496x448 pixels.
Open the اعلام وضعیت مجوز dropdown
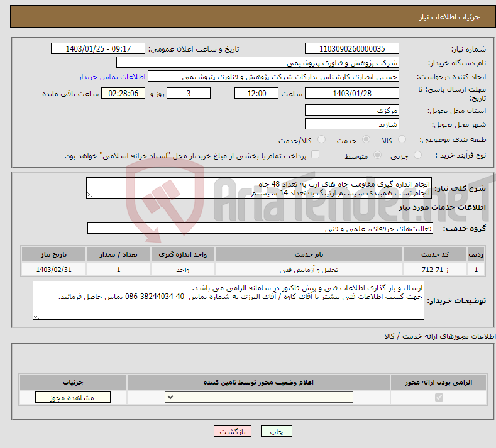tap(259, 397)
